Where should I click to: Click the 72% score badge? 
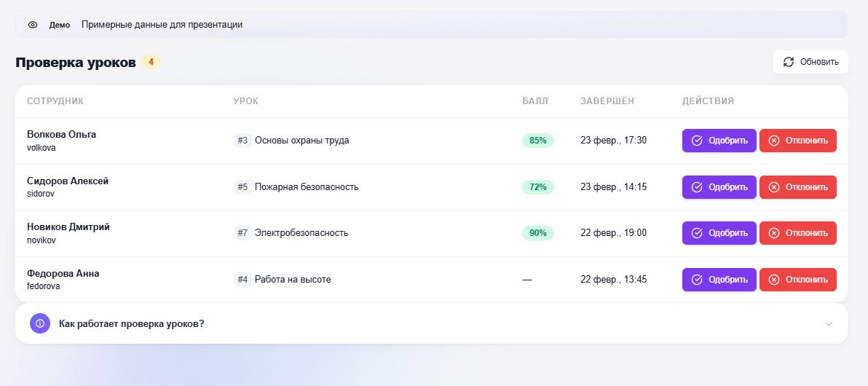click(x=538, y=187)
